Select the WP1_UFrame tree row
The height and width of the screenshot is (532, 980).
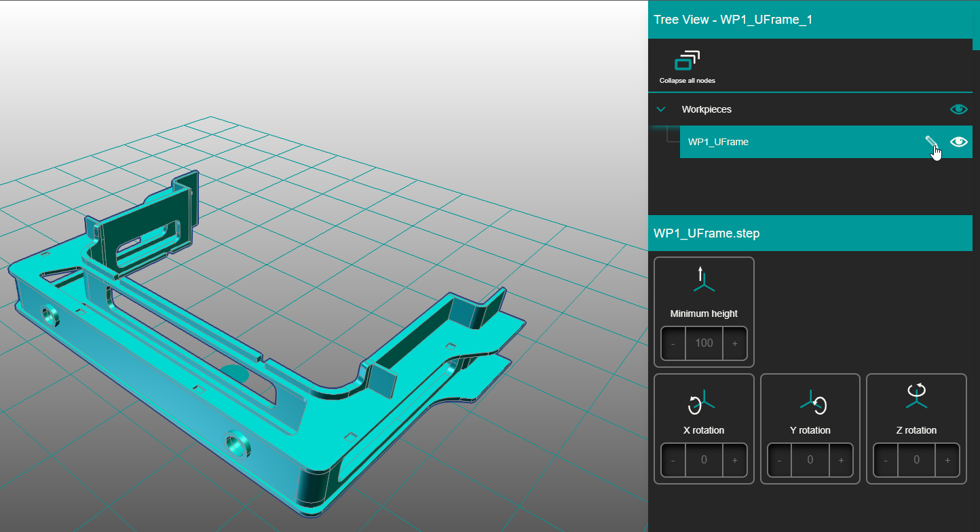826,142
